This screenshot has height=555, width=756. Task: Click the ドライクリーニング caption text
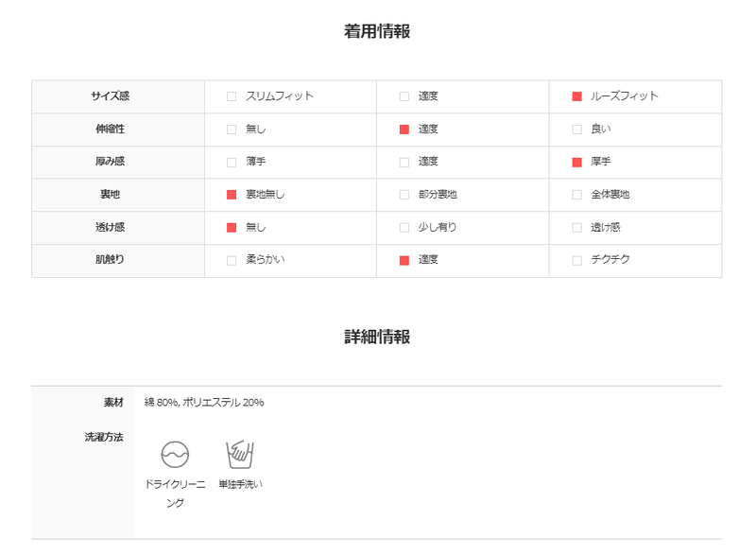175,494
